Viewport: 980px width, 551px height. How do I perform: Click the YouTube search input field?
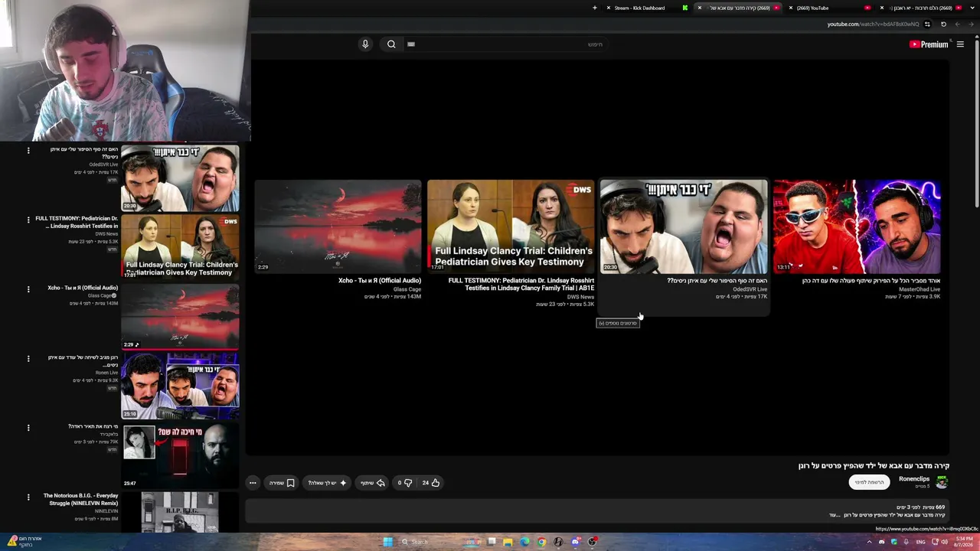(x=505, y=44)
